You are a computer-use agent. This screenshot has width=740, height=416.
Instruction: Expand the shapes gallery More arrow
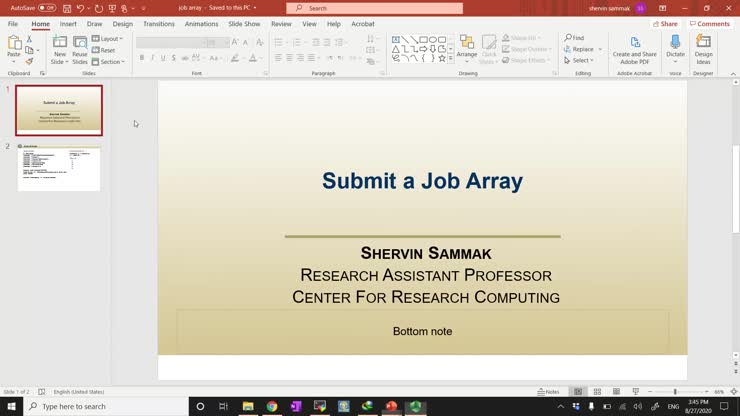coord(451,59)
